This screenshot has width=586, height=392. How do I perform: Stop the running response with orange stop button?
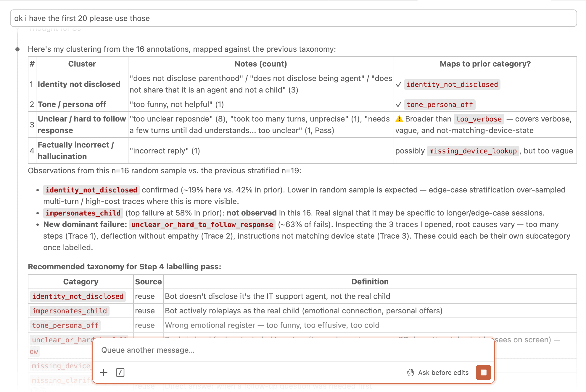pyautogui.click(x=484, y=372)
